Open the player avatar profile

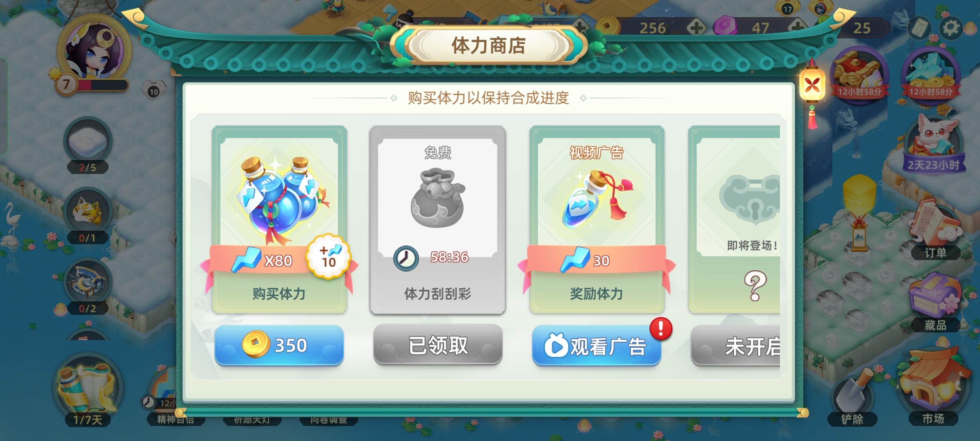(x=95, y=51)
